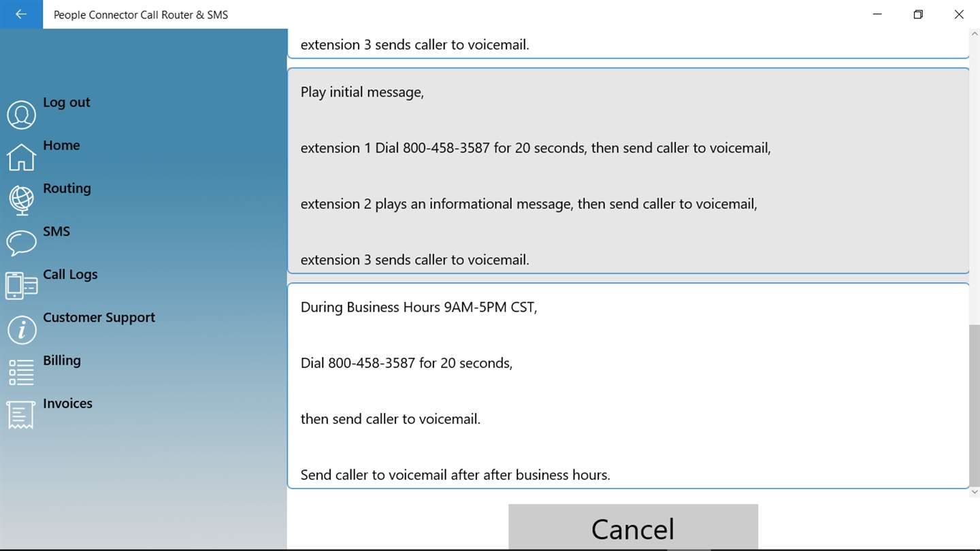980x551 pixels.
Task: Click the Log out label
Action: pos(67,103)
